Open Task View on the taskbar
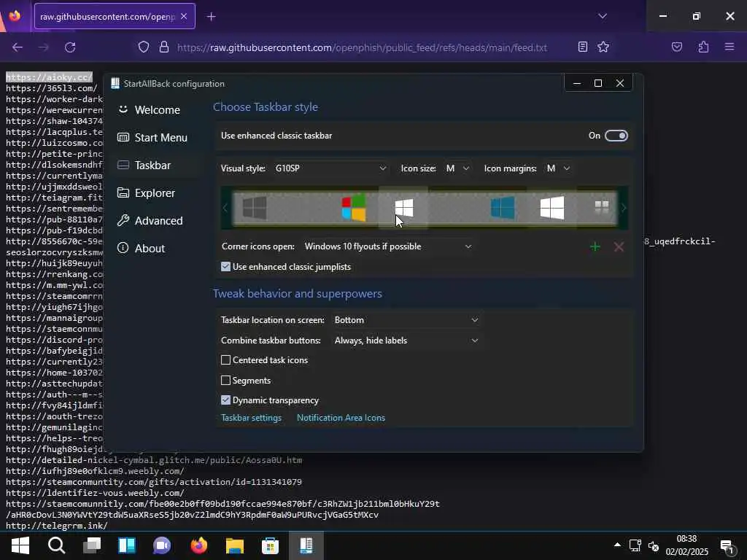The image size is (747, 560). 91,545
